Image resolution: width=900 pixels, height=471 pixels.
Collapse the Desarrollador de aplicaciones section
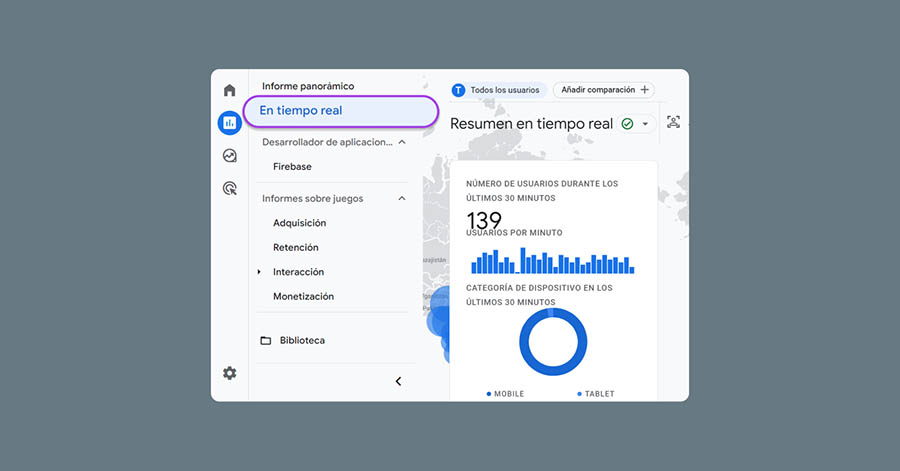pos(402,143)
